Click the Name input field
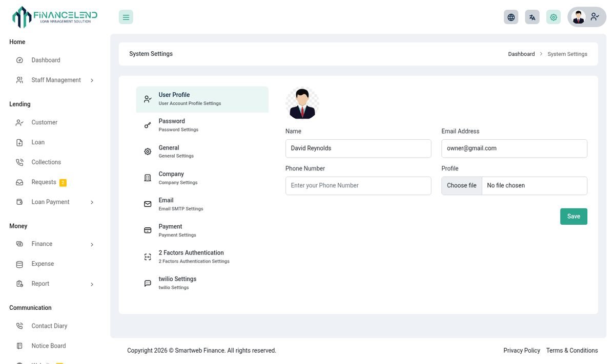 point(358,148)
